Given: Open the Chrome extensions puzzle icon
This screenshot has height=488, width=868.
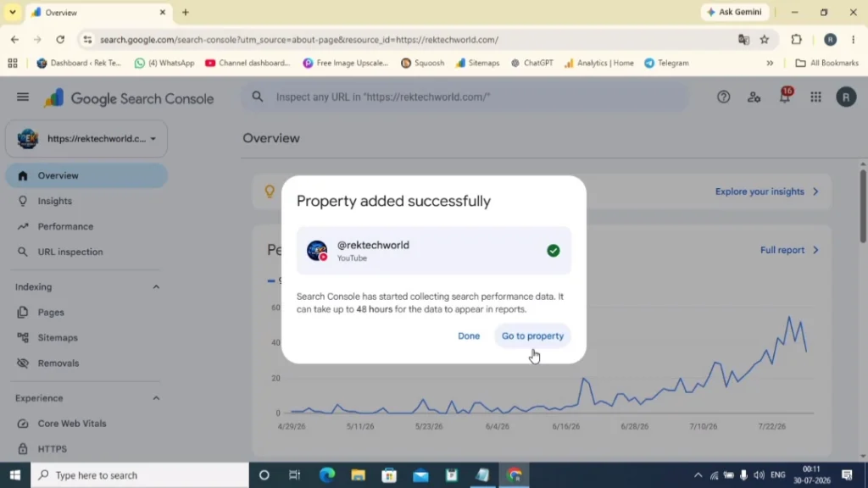Looking at the screenshot, I should pos(796,39).
